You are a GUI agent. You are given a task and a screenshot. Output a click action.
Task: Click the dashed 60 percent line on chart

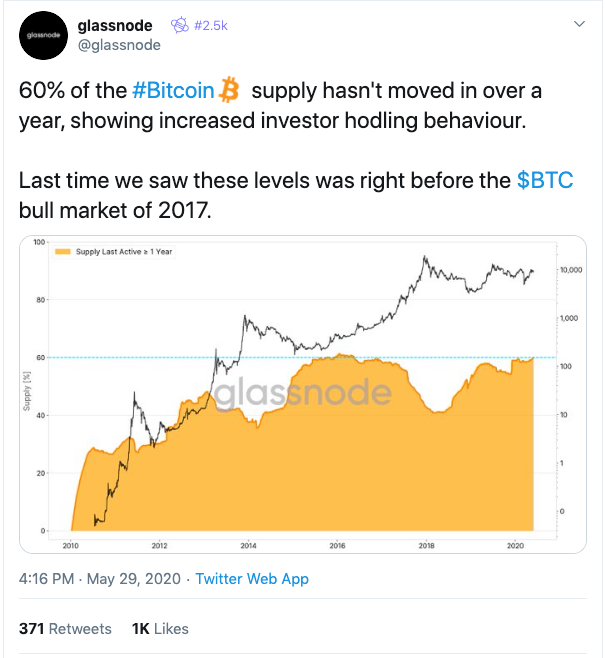pyautogui.click(x=302, y=358)
